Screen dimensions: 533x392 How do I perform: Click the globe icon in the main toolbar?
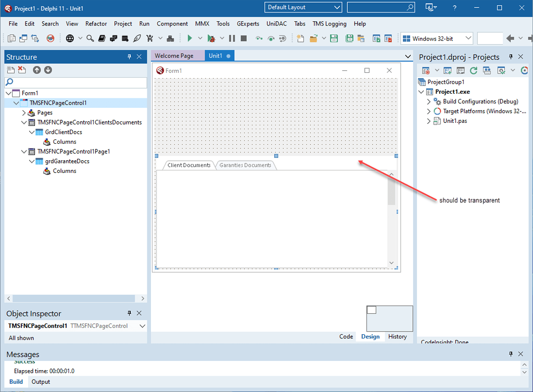(70, 39)
